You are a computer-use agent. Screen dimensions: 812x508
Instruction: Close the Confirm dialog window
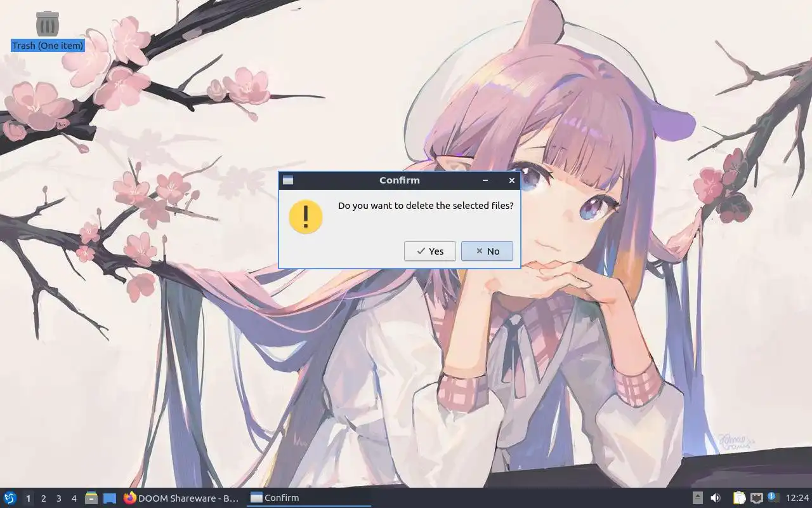[512, 180]
